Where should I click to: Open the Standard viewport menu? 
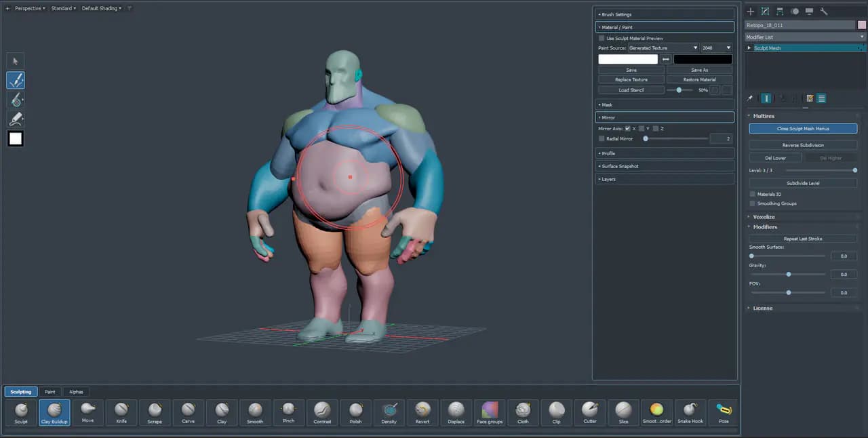click(64, 8)
